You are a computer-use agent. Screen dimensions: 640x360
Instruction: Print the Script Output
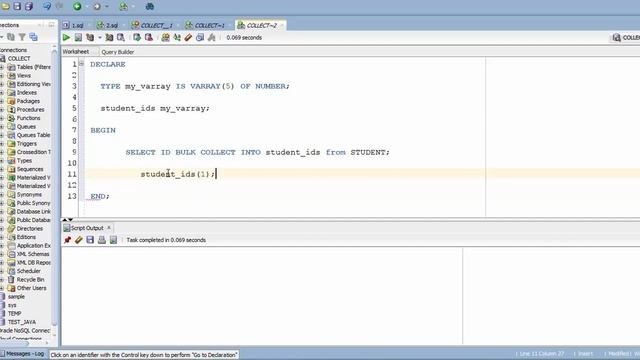[102, 240]
